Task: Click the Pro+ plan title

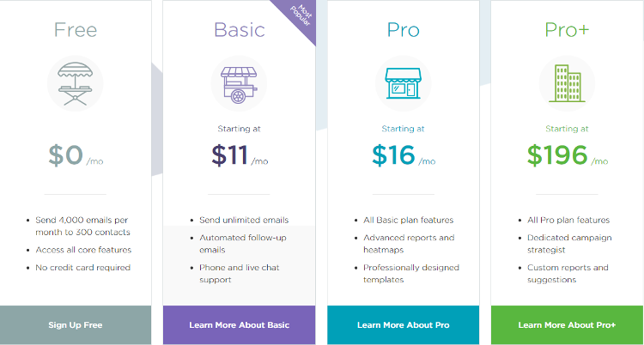Action: (x=568, y=30)
